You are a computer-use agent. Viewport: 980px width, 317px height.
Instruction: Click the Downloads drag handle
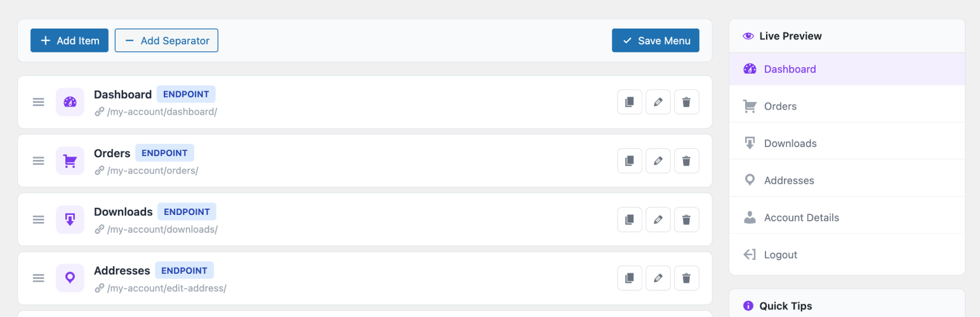pyautogui.click(x=39, y=220)
